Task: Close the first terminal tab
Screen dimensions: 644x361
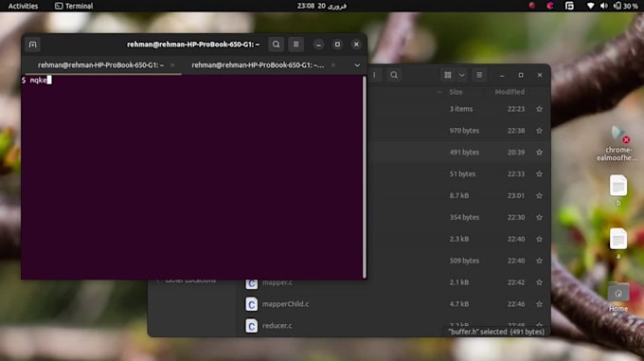Action: click(172, 64)
